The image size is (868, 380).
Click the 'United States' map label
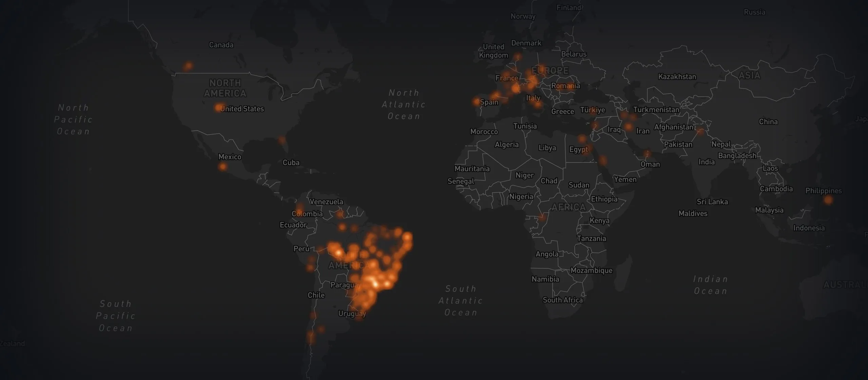click(242, 109)
